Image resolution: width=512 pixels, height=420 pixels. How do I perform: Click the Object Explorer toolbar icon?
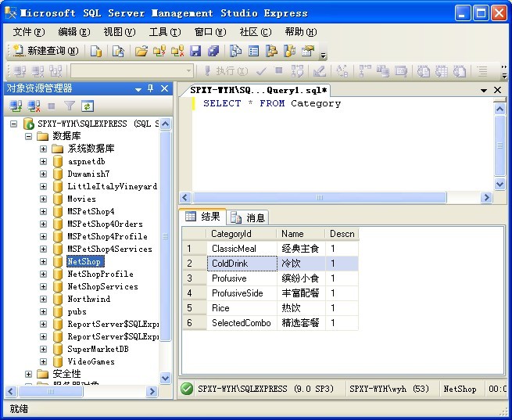click(272, 51)
